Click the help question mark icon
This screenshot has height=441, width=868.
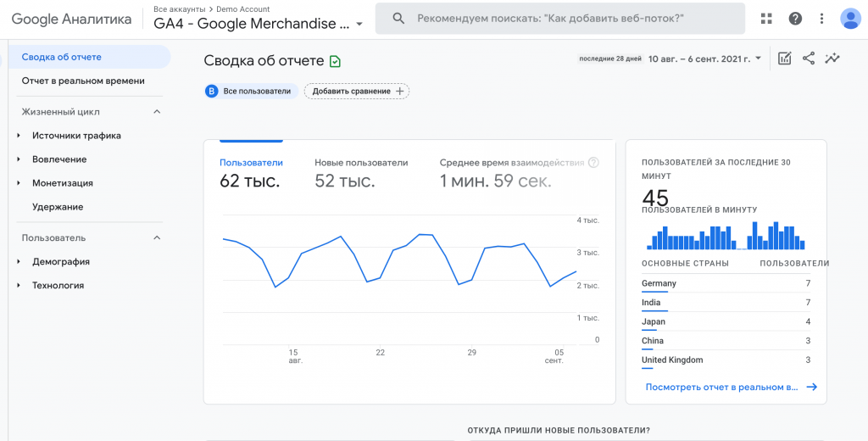(x=795, y=19)
